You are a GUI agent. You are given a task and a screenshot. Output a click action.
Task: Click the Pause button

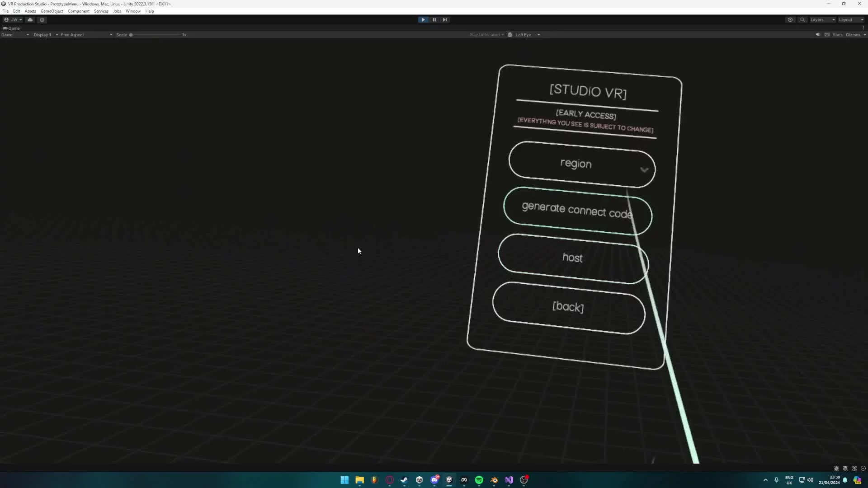click(434, 20)
